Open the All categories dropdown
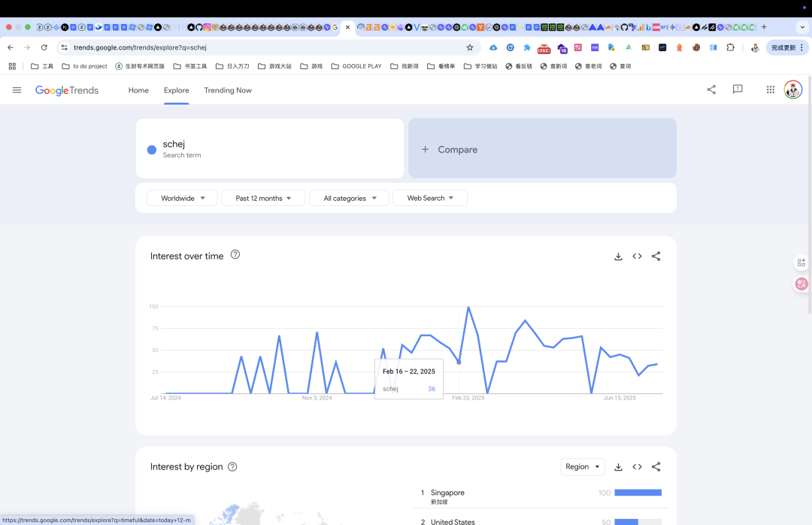This screenshot has width=812, height=525. tap(349, 198)
